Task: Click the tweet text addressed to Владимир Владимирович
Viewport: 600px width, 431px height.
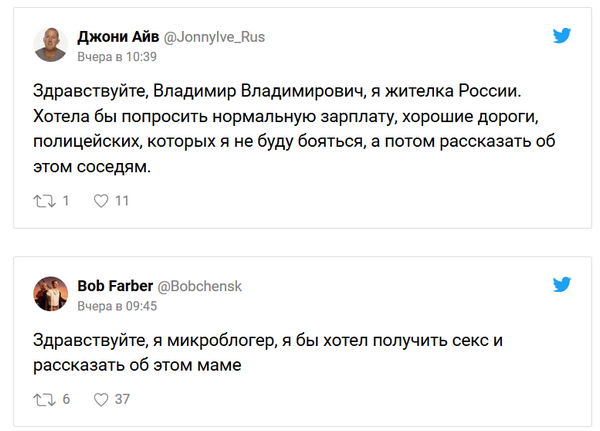Action: [x=290, y=129]
